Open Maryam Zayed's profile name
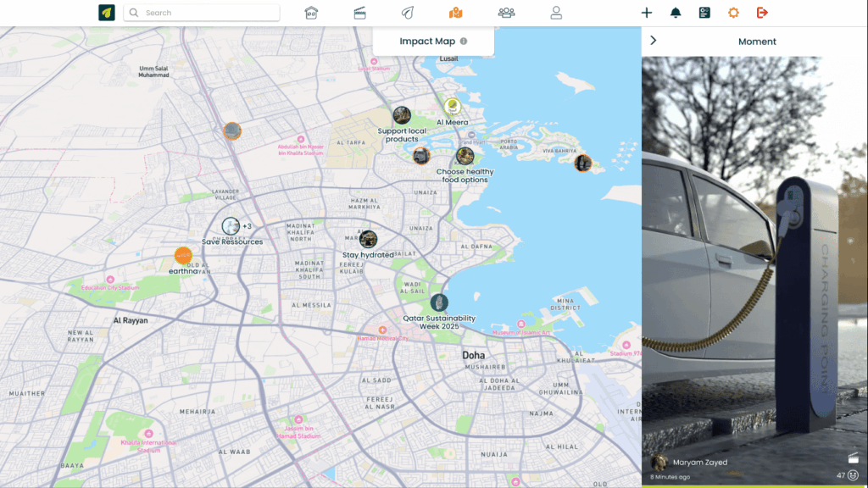This screenshot has height=488, width=868. click(700, 463)
